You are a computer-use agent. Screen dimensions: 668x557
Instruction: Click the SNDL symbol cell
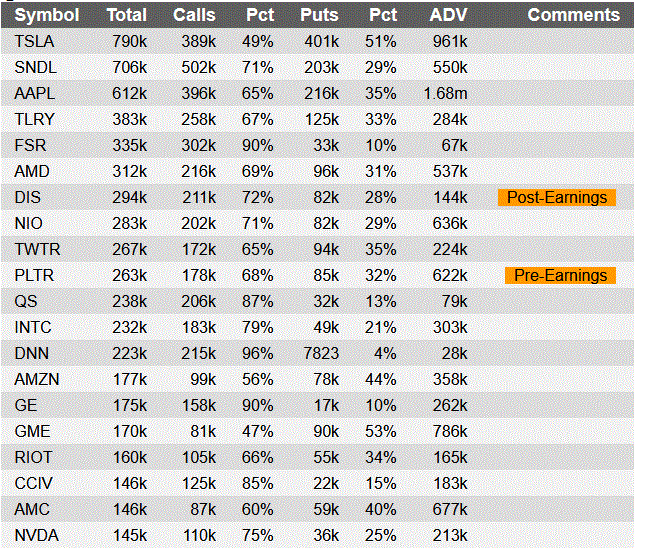point(35,67)
